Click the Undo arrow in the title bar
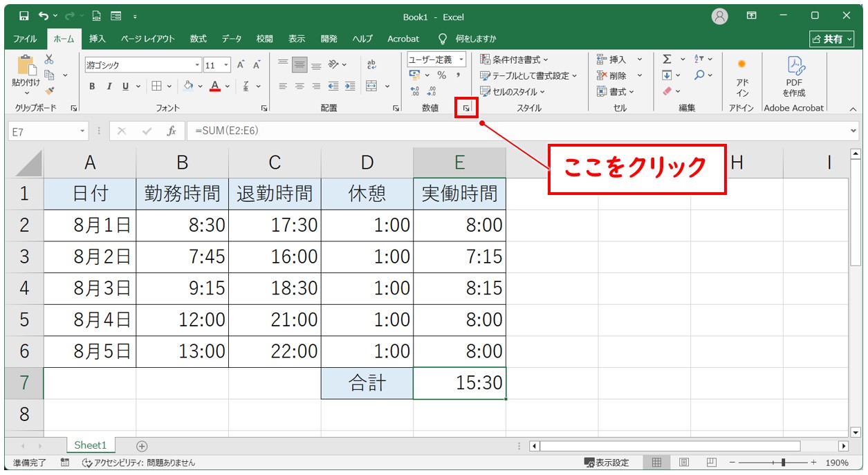The width and height of the screenshot is (868, 475). pyautogui.click(x=44, y=15)
